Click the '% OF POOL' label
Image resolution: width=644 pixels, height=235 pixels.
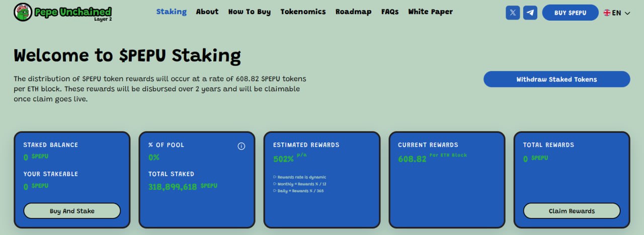(x=166, y=145)
